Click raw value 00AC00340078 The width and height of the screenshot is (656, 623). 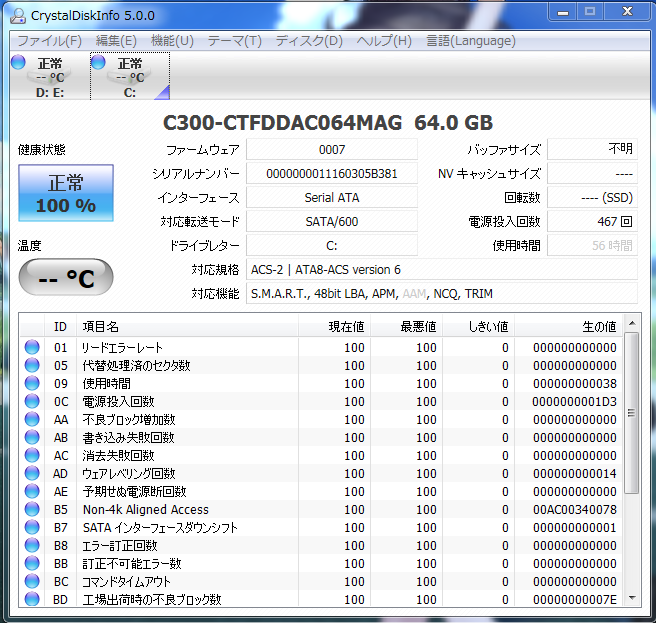[574, 509]
